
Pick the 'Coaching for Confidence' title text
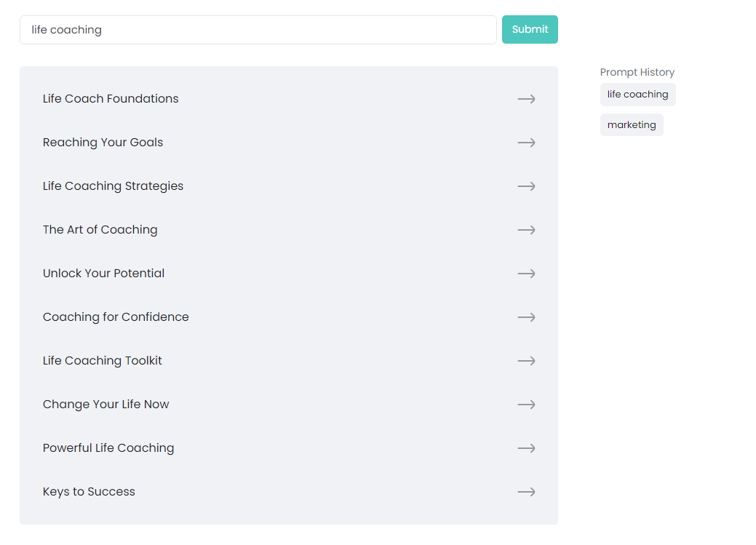[x=116, y=317]
